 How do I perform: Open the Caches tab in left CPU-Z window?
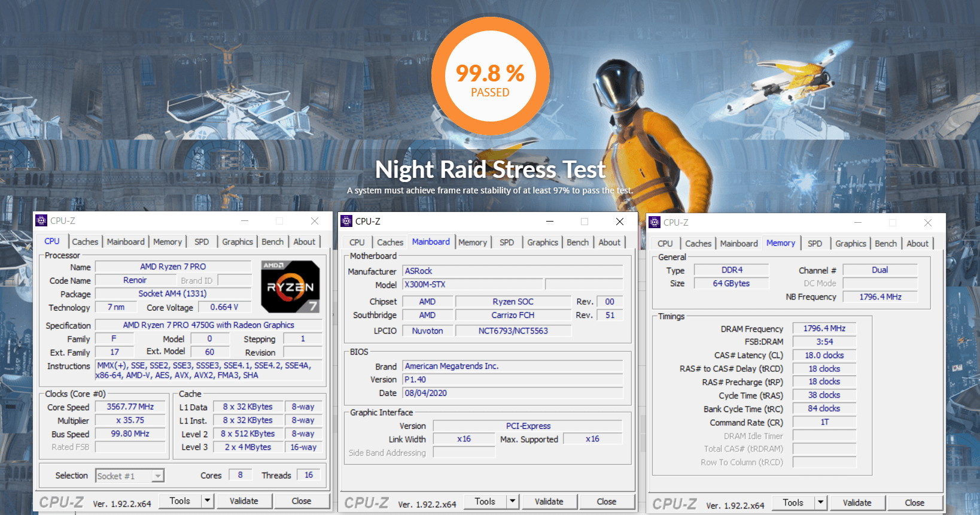pyautogui.click(x=85, y=241)
